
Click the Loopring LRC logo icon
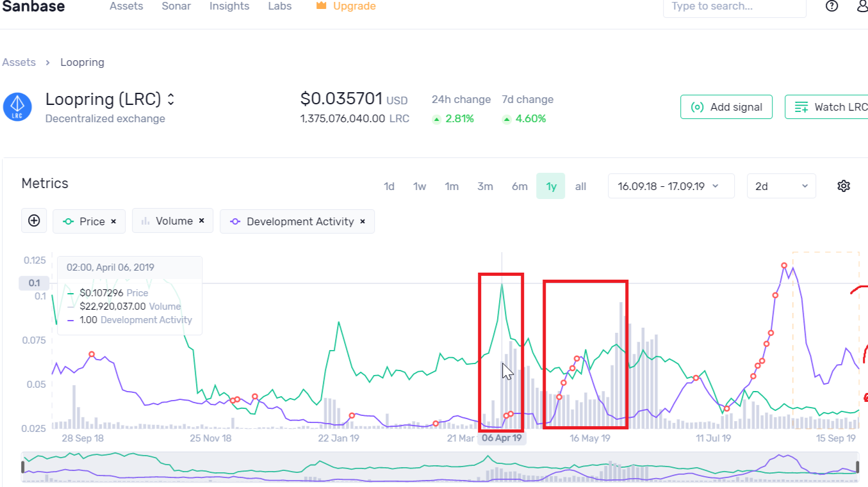pos(17,108)
